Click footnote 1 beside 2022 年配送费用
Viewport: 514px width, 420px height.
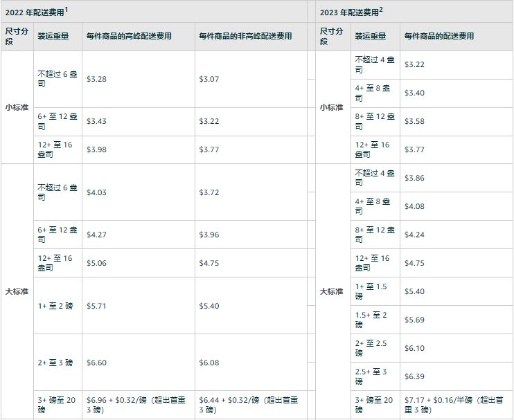tap(76, 8)
